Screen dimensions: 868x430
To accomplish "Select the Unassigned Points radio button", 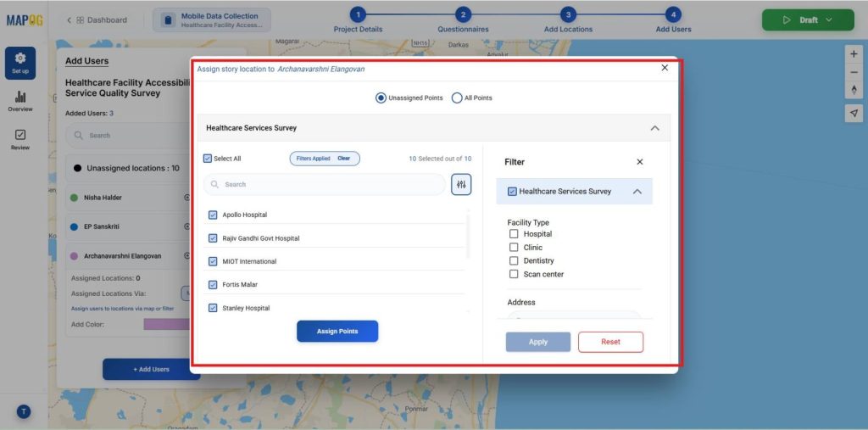I will coord(381,98).
